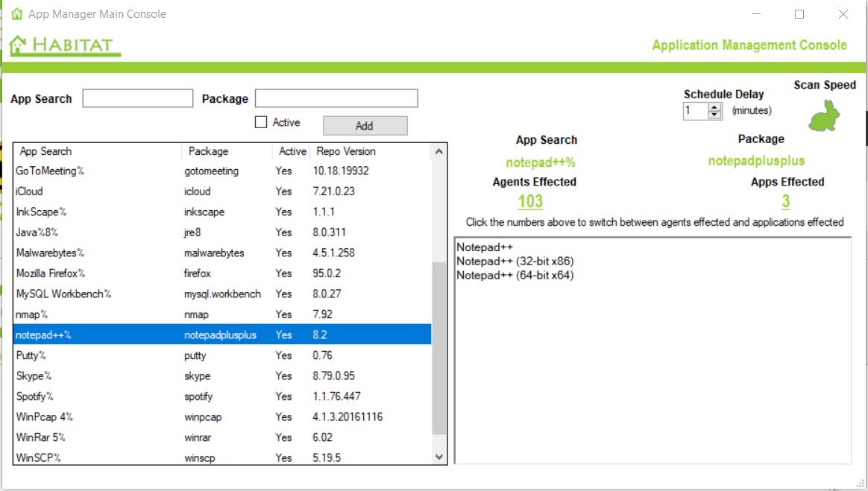Screen dimensions: 868x491
Task: Decrease Schedule Delay with down arrow
Action: pos(714,115)
